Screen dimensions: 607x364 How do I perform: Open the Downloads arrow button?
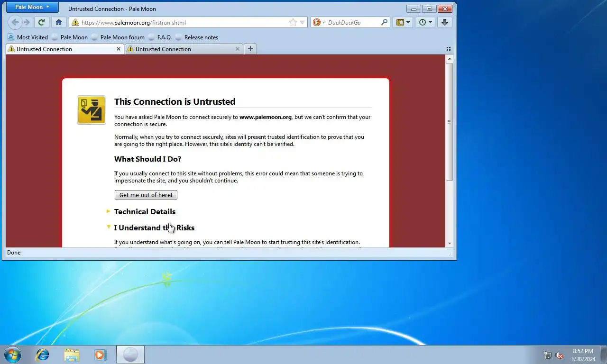pos(444,22)
